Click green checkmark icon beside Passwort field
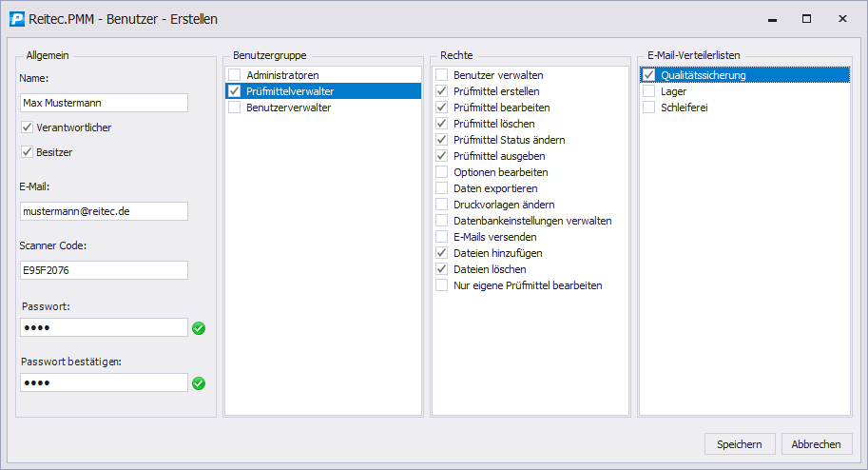The image size is (868, 470). (x=199, y=328)
